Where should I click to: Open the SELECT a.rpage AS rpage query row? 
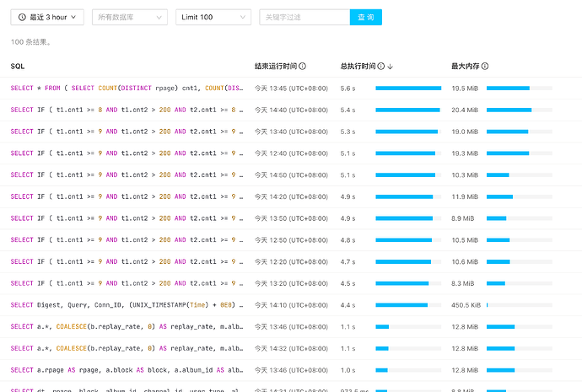(127, 370)
